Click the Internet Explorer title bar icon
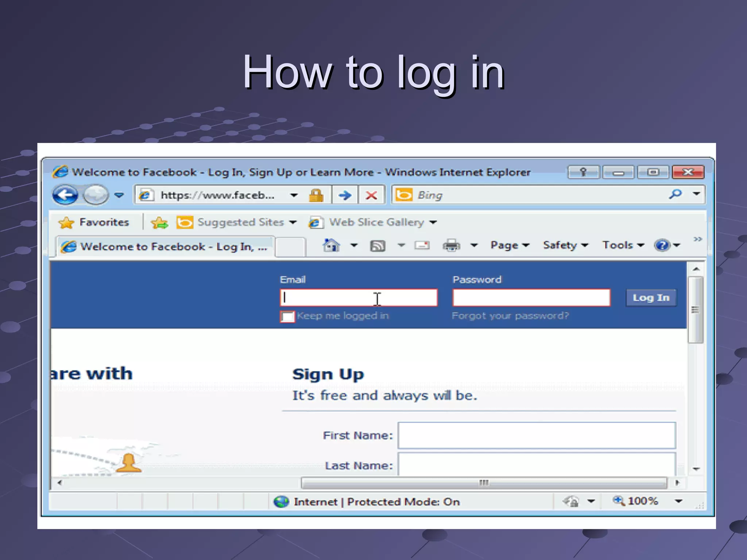This screenshot has height=560, width=747. [x=60, y=172]
